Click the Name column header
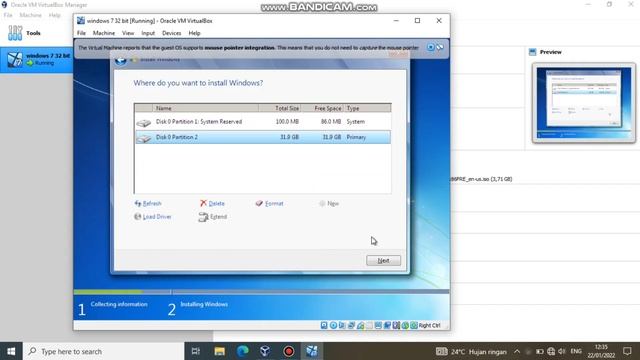Viewport: 640px width, 360px height. [x=206, y=108]
